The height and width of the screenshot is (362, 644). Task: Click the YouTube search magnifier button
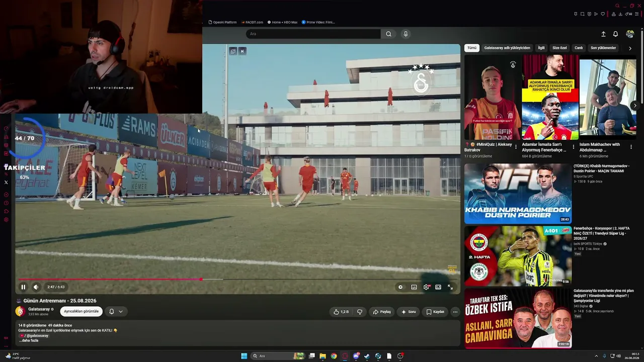[x=388, y=34]
